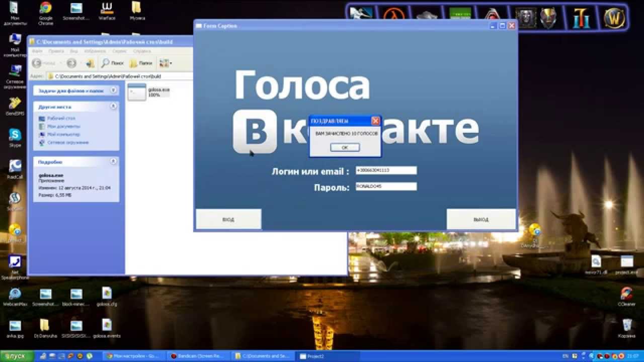
Task: Switch to Project2 taskbar button
Action: coord(328,356)
